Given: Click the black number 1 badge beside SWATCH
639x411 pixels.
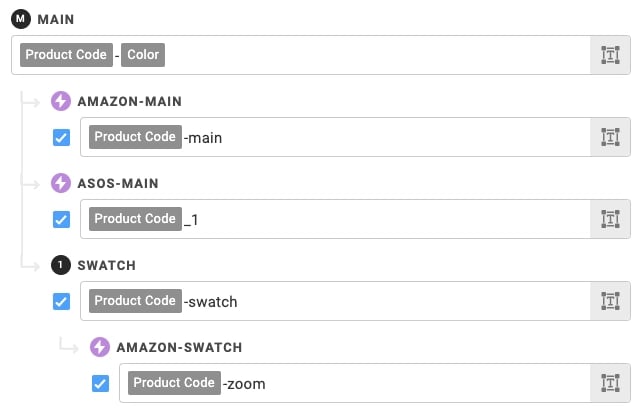Looking at the screenshot, I should pos(61,265).
